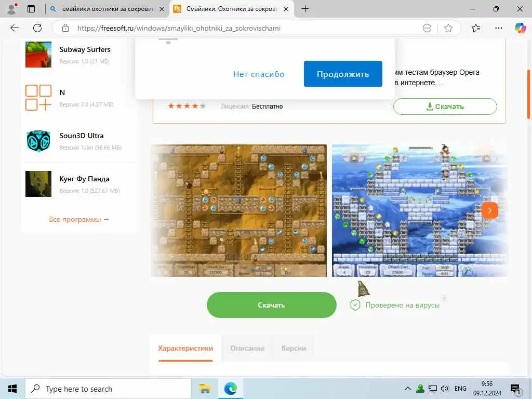Open the volume speaker tray icon
This screenshot has height=399, width=532.
[x=445, y=389]
